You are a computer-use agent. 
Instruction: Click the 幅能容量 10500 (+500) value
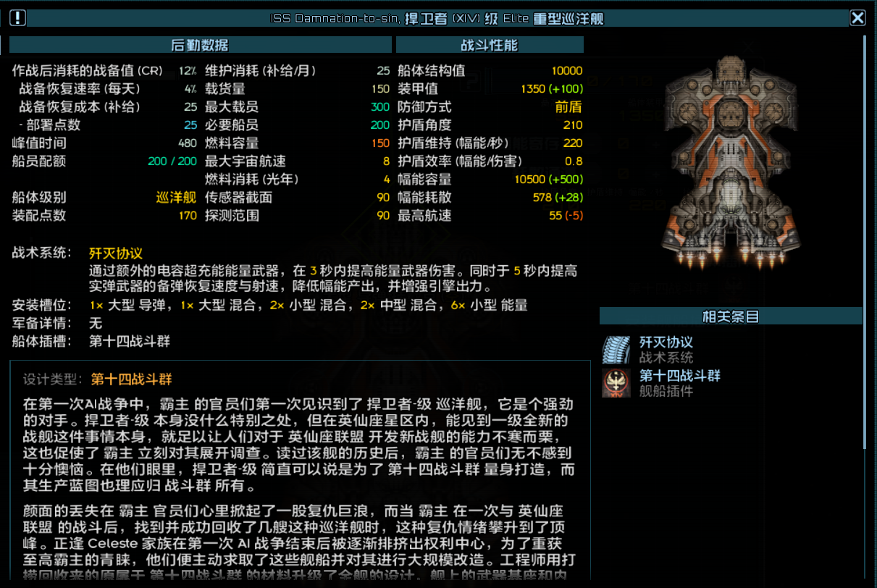(x=548, y=180)
